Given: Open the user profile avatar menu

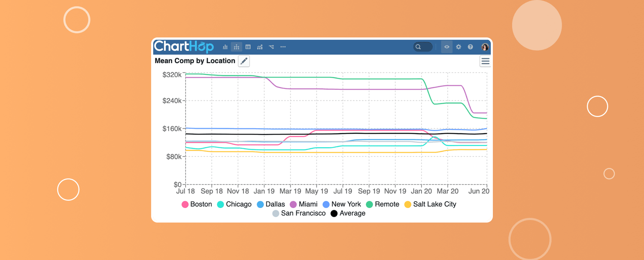Looking at the screenshot, I should pyautogui.click(x=485, y=47).
